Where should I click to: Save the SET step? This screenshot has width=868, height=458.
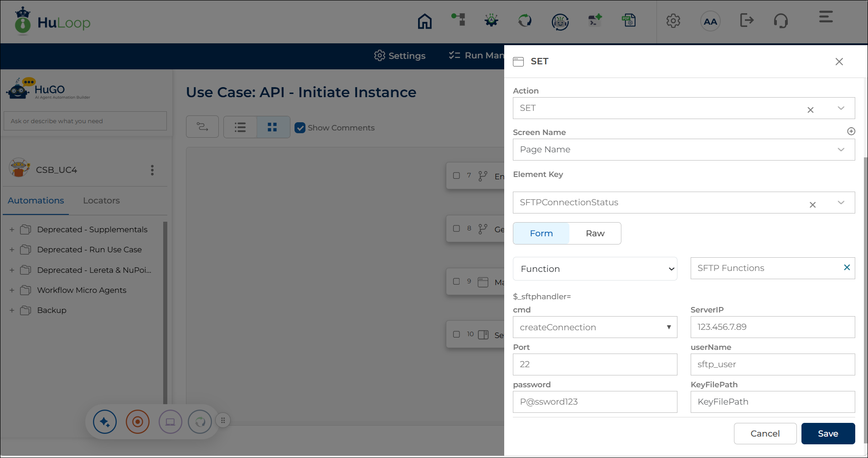(828, 433)
